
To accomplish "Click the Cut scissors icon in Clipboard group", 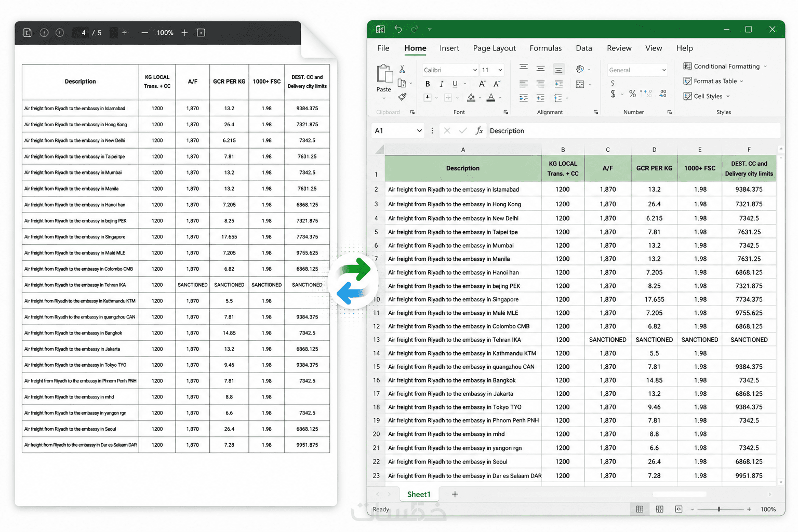I will coord(402,69).
